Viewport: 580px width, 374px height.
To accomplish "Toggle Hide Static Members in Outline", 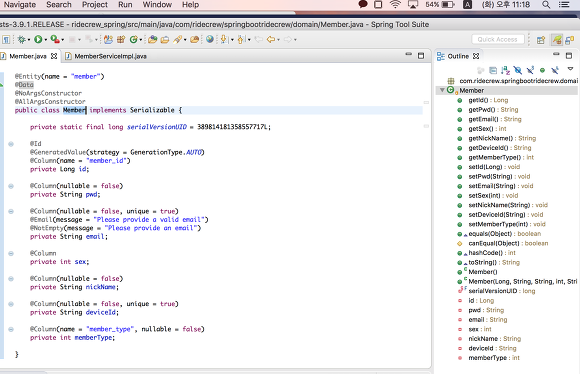I will point(530,70).
